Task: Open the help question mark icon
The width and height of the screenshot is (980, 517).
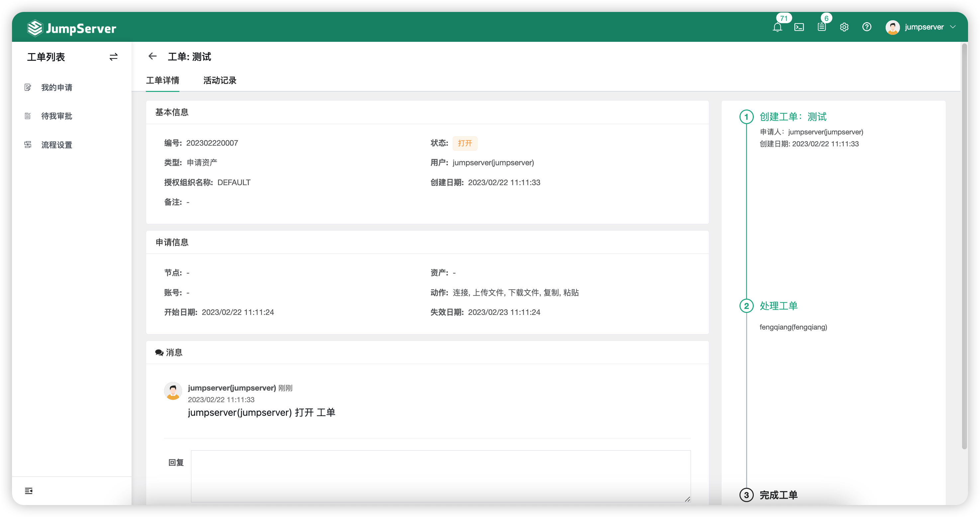Action: click(867, 27)
